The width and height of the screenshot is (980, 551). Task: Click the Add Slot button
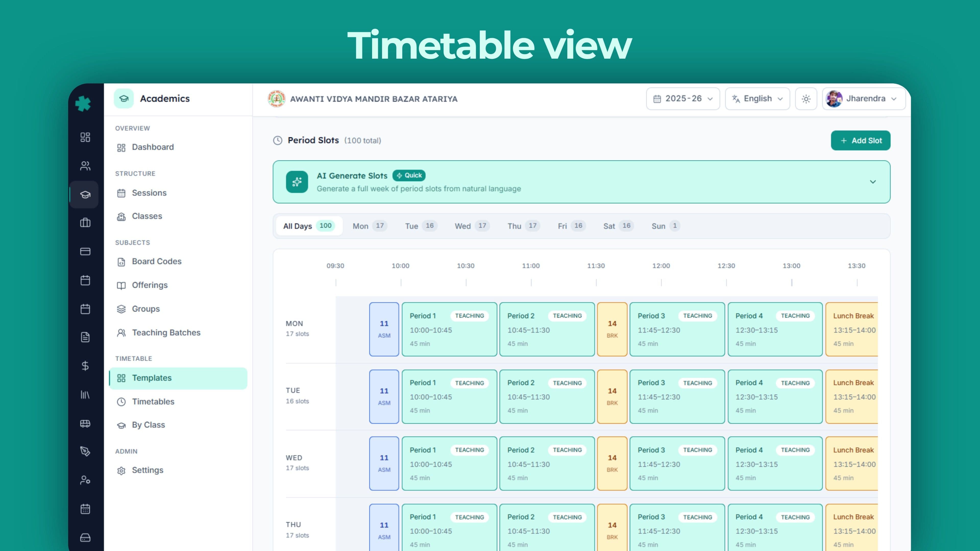pyautogui.click(x=861, y=140)
